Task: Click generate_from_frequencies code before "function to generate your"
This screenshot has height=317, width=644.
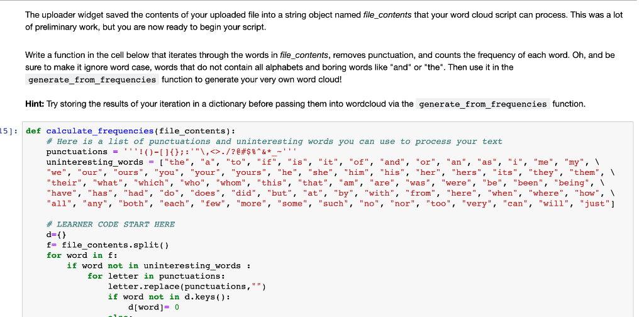Action: (92, 80)
